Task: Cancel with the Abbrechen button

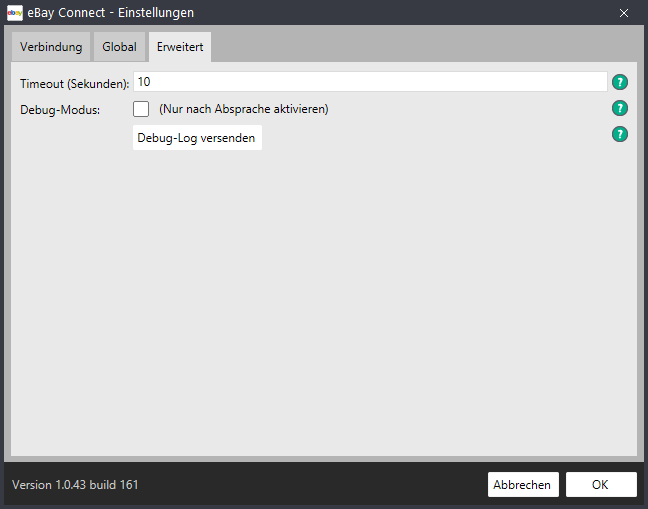Action: 523,484
